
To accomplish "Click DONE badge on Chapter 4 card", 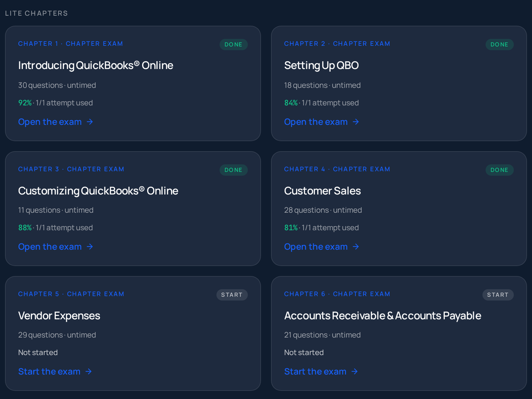I will pos(500,170).
